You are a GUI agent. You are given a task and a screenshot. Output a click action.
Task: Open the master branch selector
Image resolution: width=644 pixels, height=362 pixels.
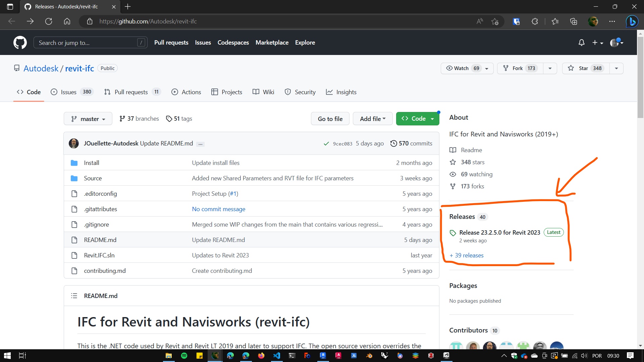[x=88, y=118]
